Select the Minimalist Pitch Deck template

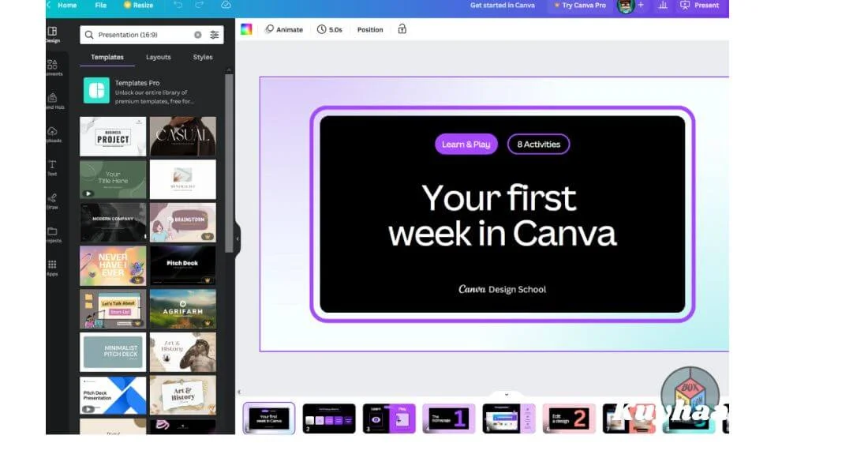click(113, 352)
